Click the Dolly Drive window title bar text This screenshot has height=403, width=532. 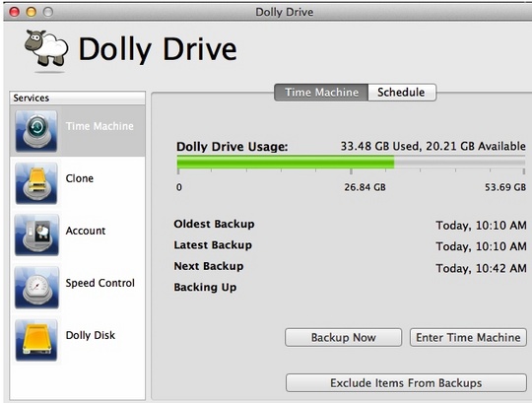click(x=285, y=12)
